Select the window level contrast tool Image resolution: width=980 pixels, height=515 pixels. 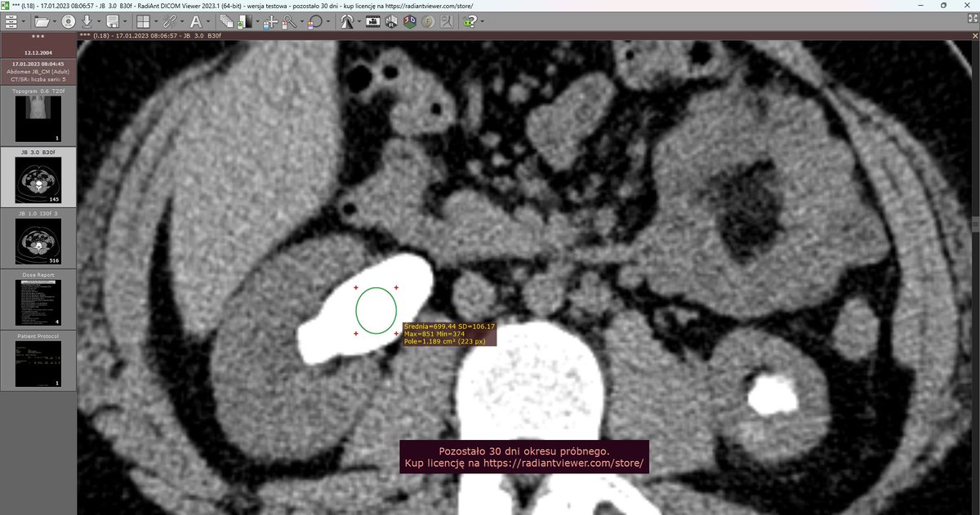tap(246, 21)
